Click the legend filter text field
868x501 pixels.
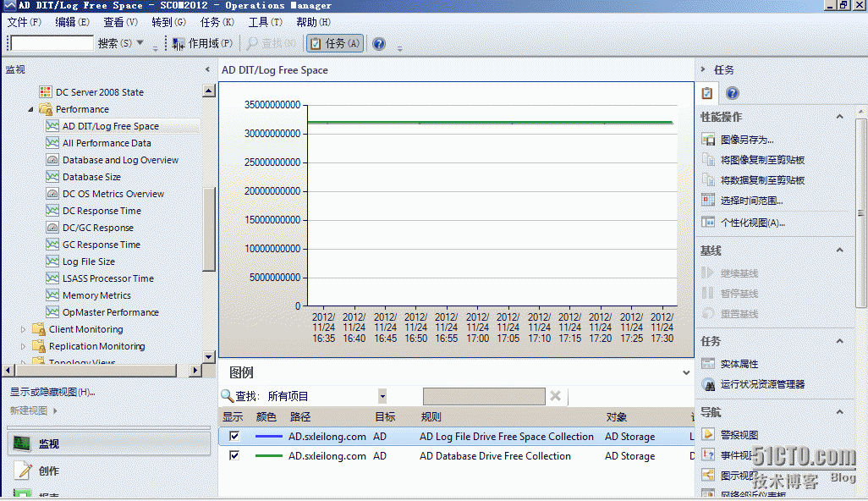click(x=484, y=396)
